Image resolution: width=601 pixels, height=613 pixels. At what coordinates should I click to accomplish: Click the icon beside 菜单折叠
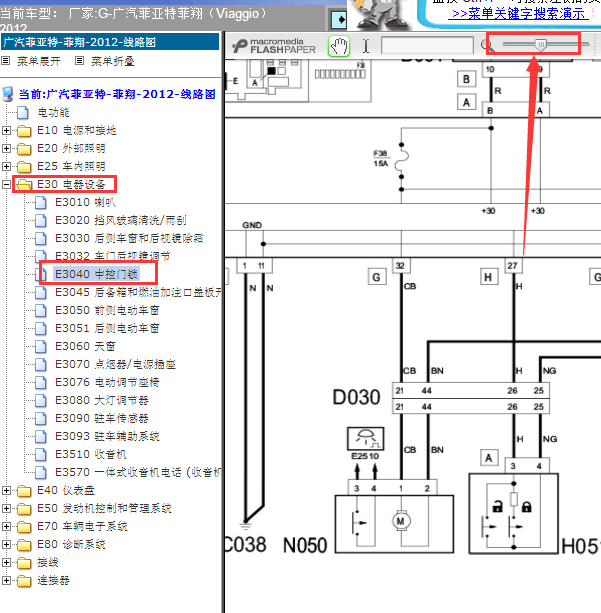[79, 61]
